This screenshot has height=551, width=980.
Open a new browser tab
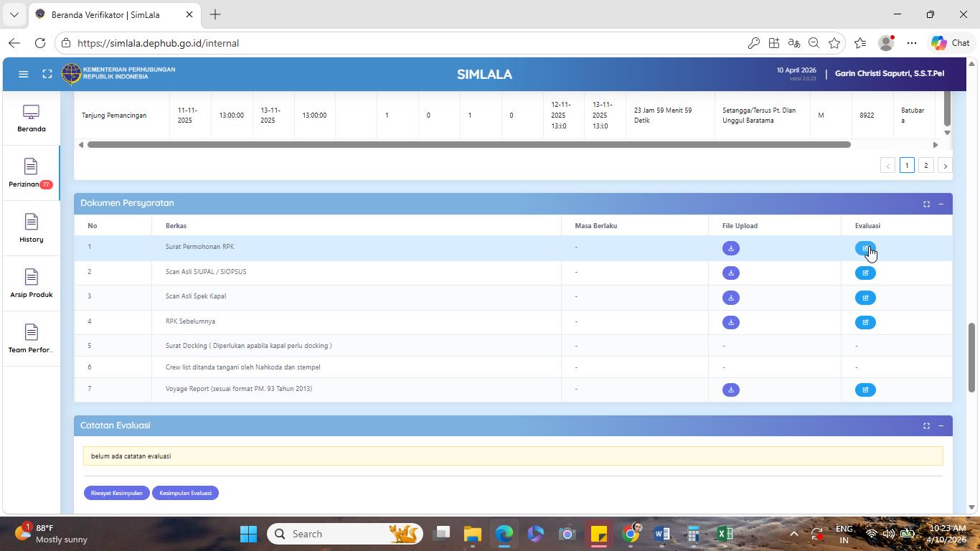pyautogui.click(x=215, y=14)
